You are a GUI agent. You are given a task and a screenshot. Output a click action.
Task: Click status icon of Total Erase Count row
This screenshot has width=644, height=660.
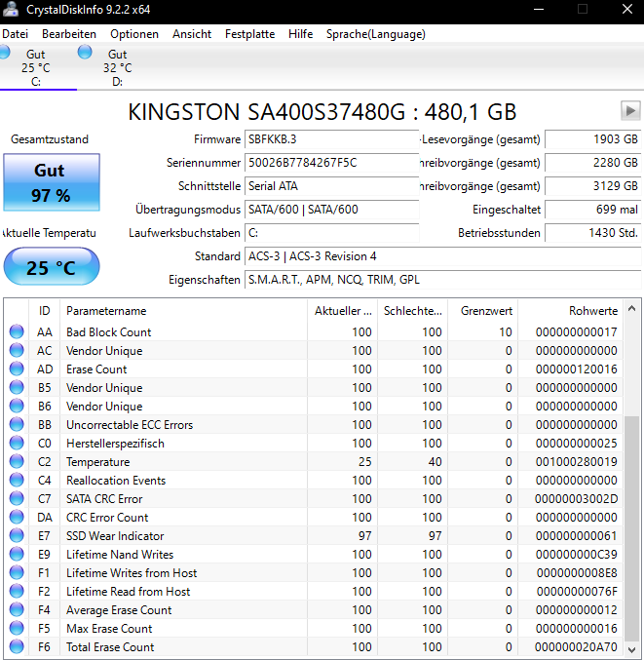17,646
